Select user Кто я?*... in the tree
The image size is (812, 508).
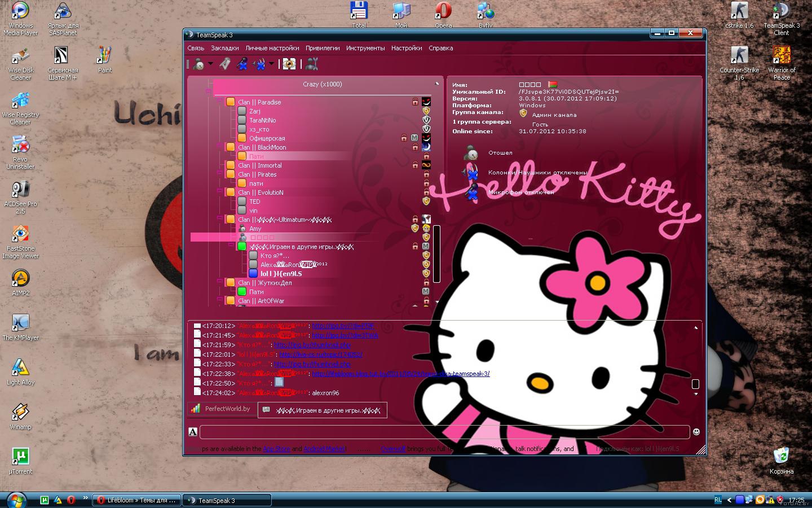(x=275, y=256)
